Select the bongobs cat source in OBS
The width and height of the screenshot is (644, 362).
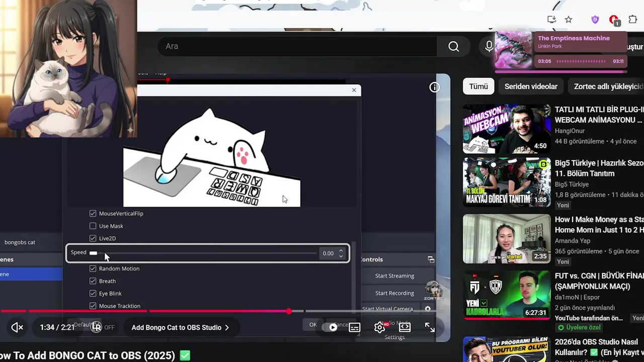pos(20,242)
